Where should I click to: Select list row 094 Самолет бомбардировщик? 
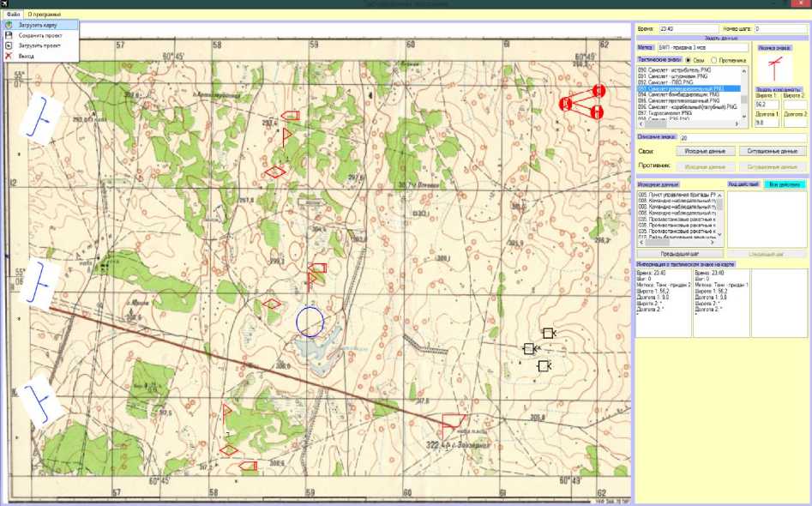(x=689, y=95)
